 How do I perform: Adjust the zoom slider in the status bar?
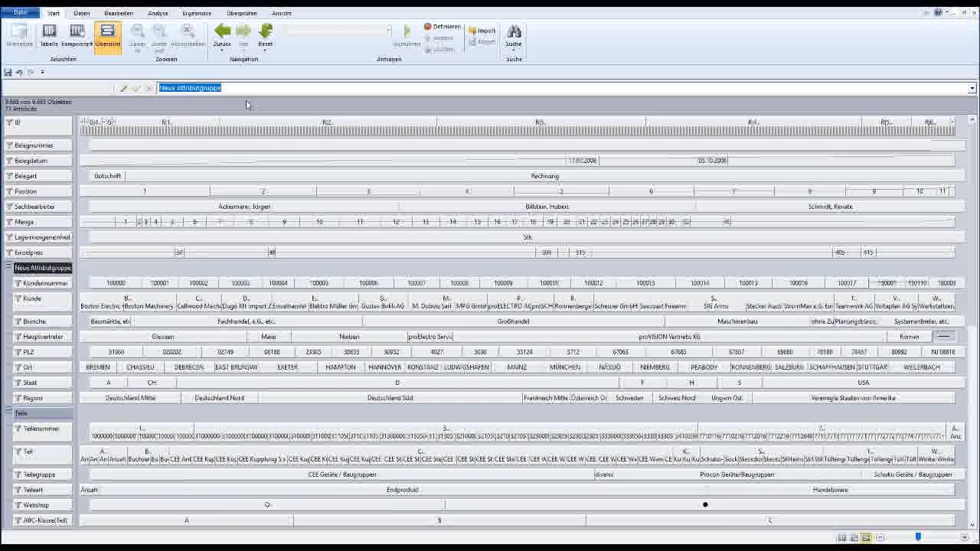point(918,537)
